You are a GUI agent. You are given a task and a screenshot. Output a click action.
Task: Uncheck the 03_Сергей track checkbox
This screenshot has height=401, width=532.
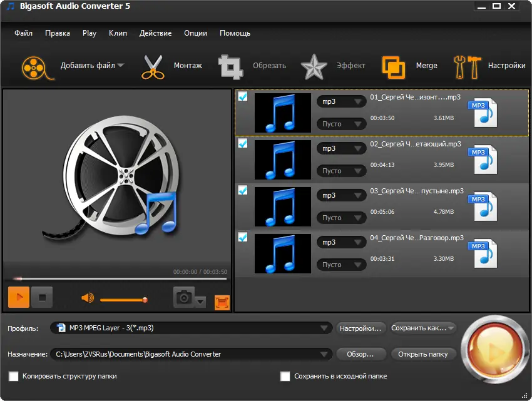click(243, 190)
